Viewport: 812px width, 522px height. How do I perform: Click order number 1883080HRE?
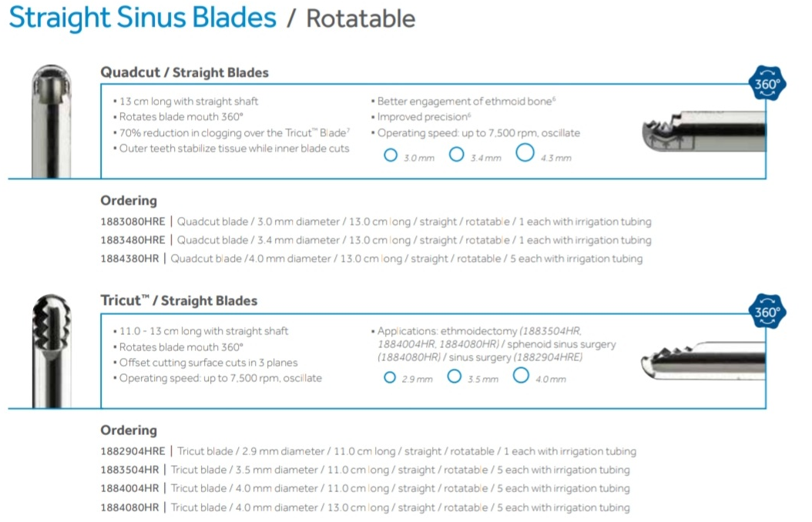pyautogui.click(x=133, y=222)
